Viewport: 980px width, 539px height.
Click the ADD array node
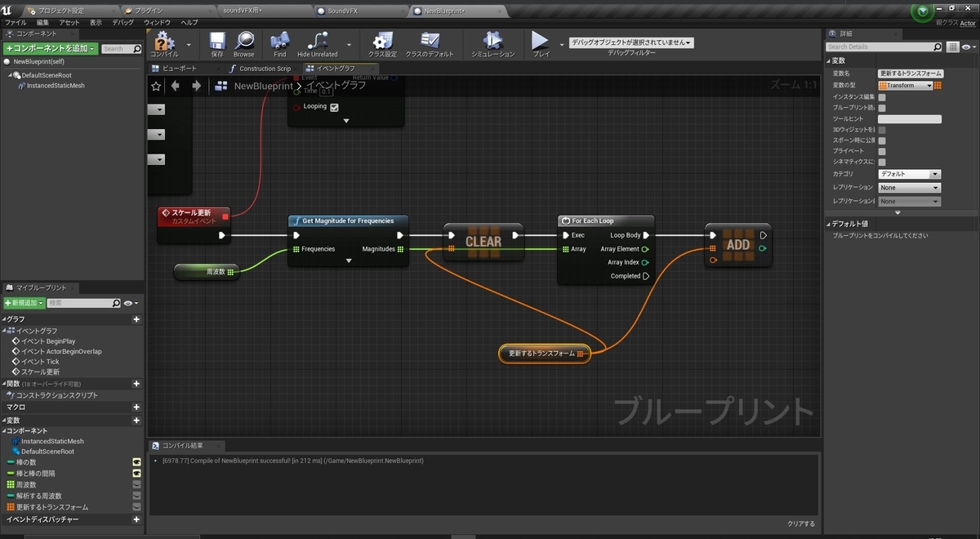tap(737, 244)
